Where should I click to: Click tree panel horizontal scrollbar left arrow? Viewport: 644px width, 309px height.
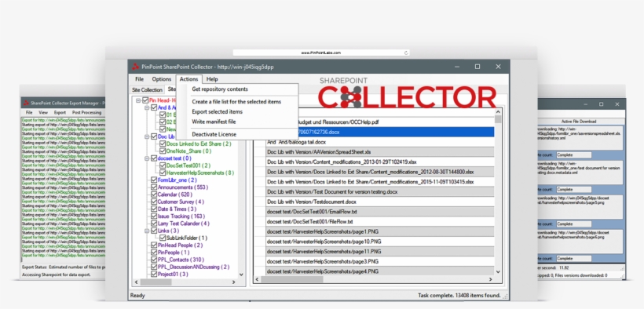tap(137, 282)
